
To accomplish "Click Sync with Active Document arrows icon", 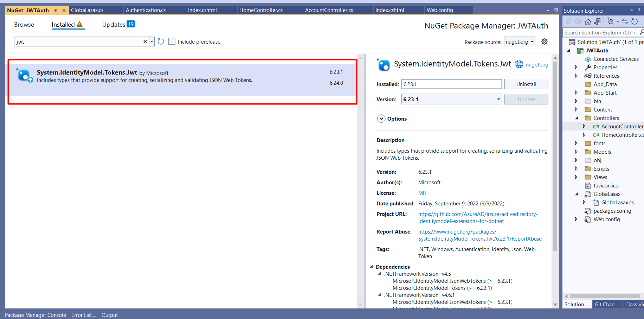I will [625, 22].
